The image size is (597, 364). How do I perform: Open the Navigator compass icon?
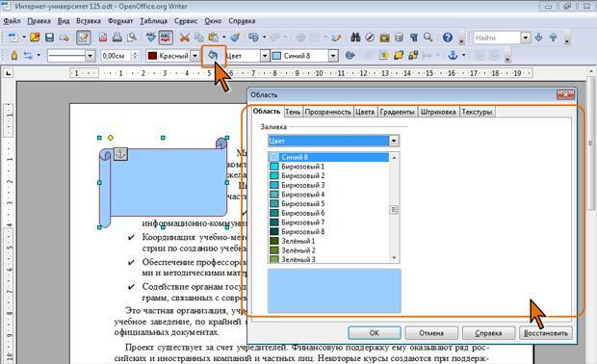[370, 38]
